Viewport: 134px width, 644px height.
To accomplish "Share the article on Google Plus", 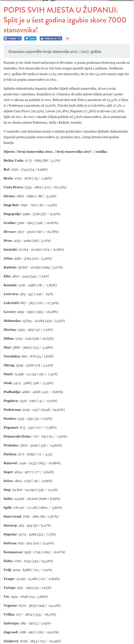I will coord(68,38).
